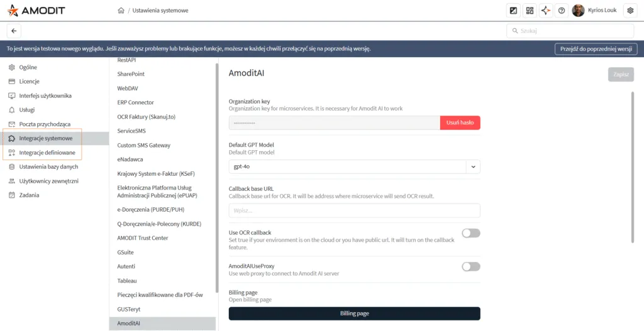The image size is (644, 331).
Task: Click the Organization key password field
Action: [335, 122]
